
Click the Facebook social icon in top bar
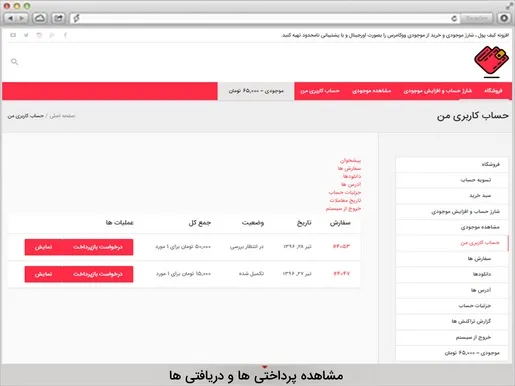65,35
